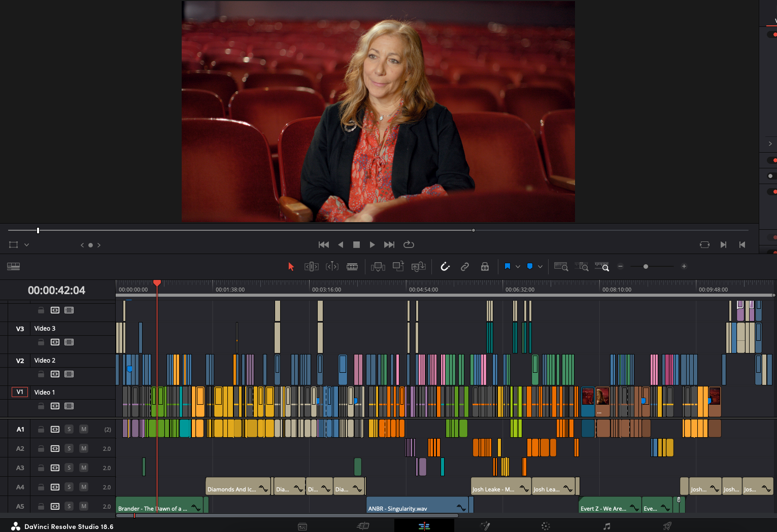Image resolution: width=777 pixels, height=532 pixels.
Task: Click the Detail Zoom icon
Action: [582, 267]
